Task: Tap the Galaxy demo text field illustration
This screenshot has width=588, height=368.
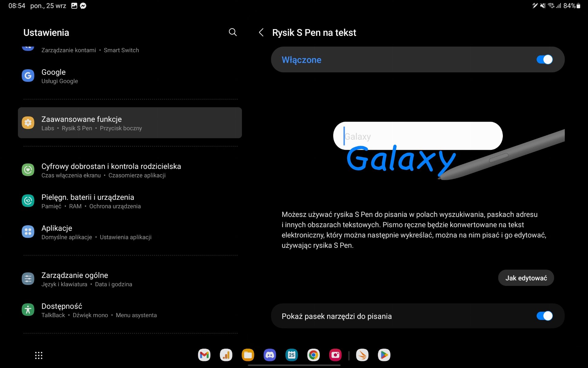Action: pyautogui.click(x=418, y=136)
